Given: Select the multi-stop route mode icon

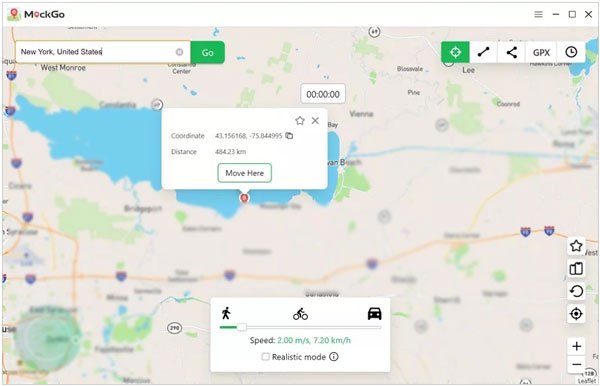Looking at the screenshot, I should 512,52.
